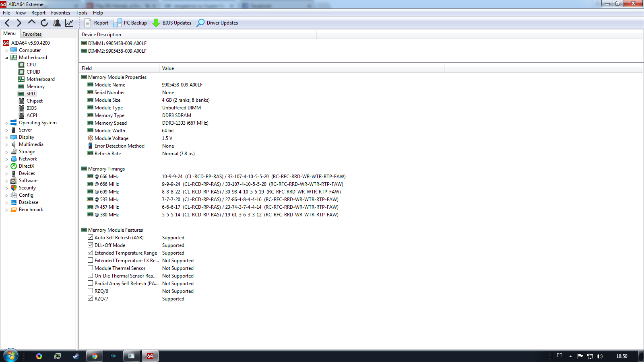Click the Report toolbar button
Viewport: 644px width, 362px height.
click(96, 23)
